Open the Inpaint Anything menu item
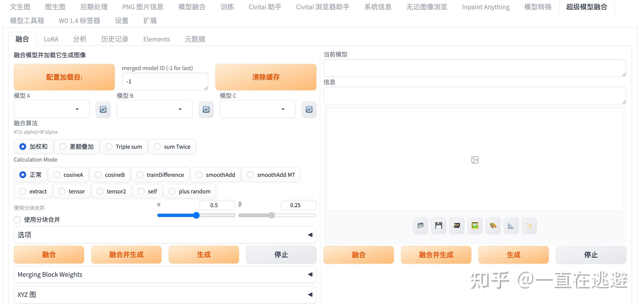Image resolution: width=644 pixels, height=306 pixels. click(486, 7)
